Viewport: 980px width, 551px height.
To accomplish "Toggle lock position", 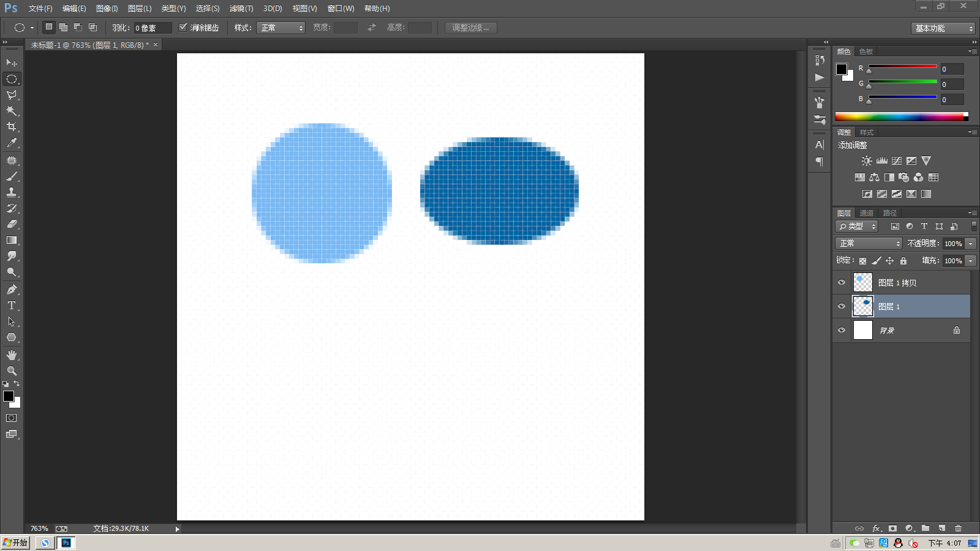I will click(x=890, y=261).
